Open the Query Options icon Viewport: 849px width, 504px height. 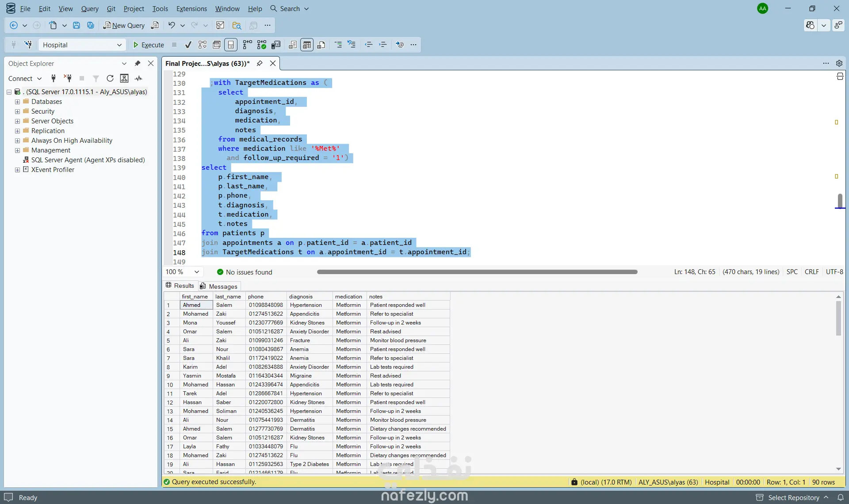(217, 45)
